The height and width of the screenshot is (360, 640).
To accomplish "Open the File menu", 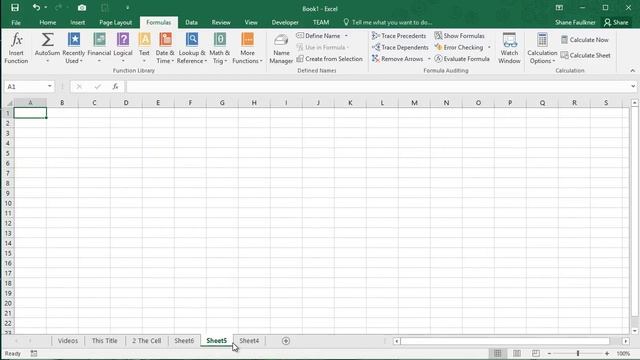I will point(16,22).
